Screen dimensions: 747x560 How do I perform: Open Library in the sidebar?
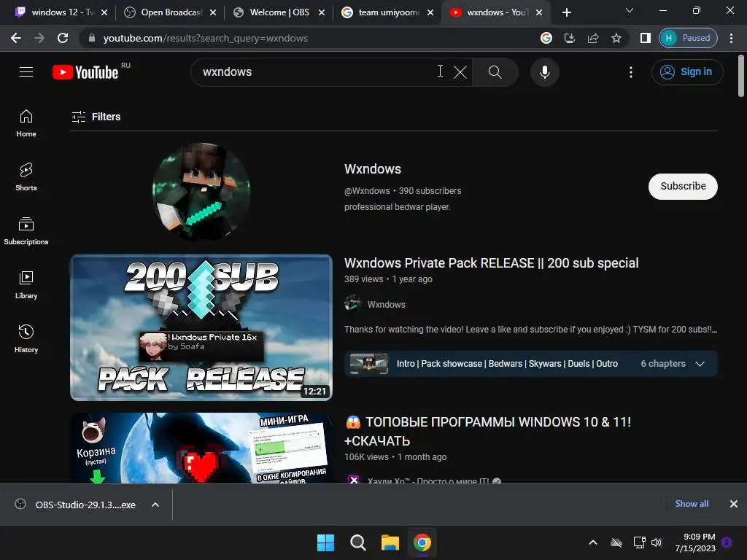pyautogui.click(x=26, y=285)
